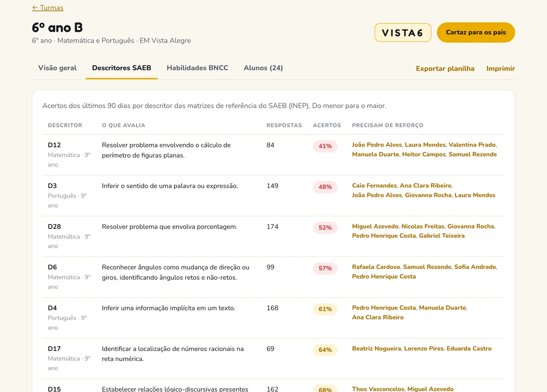Click the 41% acertos badge for D12

pyautogui.click(x=325, y=146)
